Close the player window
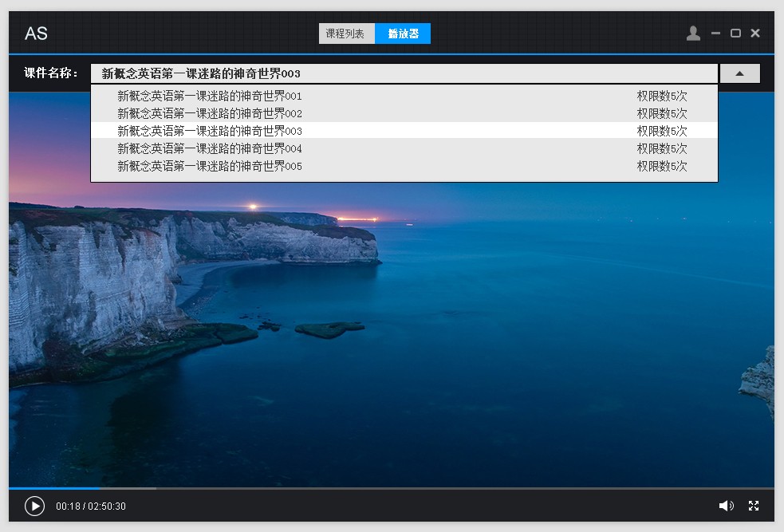This screenshot has height=532, width=784. (x=755, y=33)
